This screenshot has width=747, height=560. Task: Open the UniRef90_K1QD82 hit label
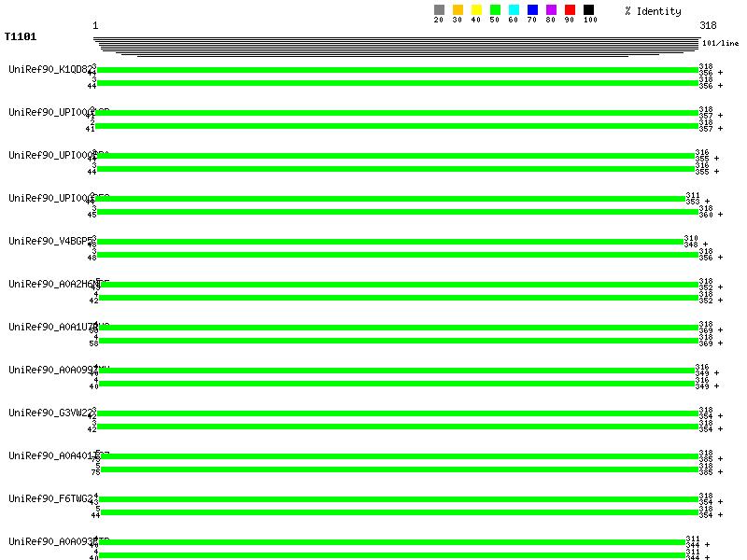(x=49, y=69)
